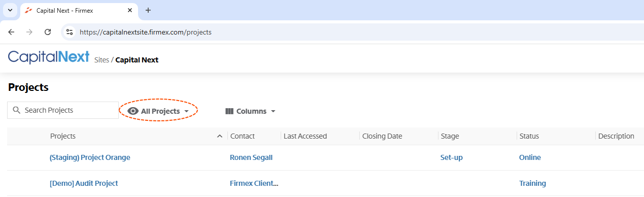The image size is (644, 197).
Task: Open site information icon in address bar
Action: pos(70,32)
